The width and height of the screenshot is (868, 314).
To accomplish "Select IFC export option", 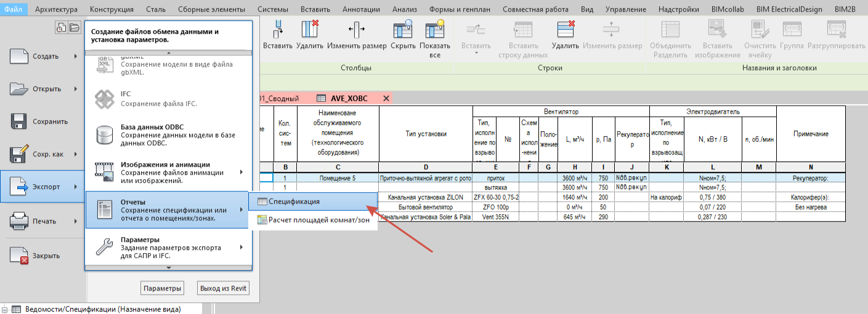I will click(169, 99).
